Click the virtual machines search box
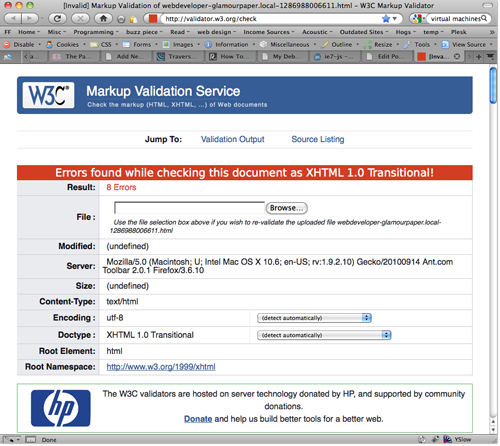This screenshot has width=500, height=446. (455, 19)
